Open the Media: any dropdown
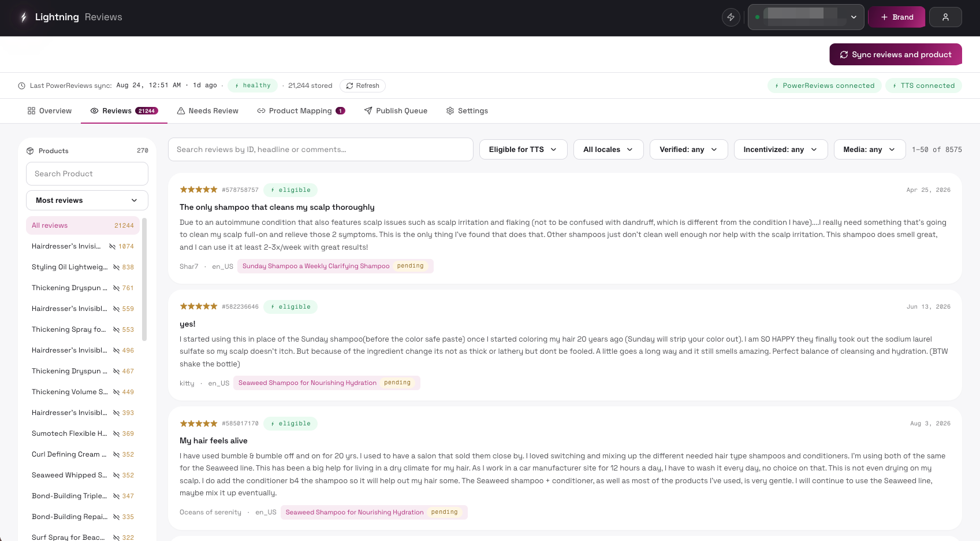 click(869, 150)
